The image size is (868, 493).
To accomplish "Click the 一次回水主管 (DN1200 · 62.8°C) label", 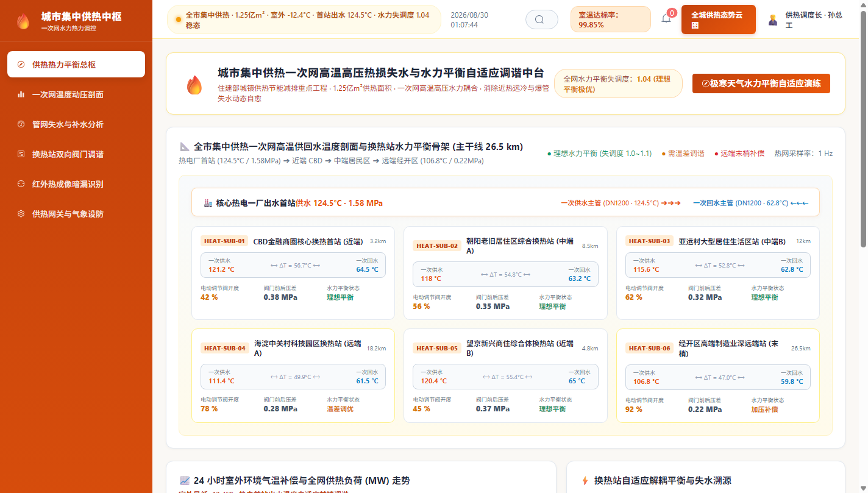I will click(751, 203).
